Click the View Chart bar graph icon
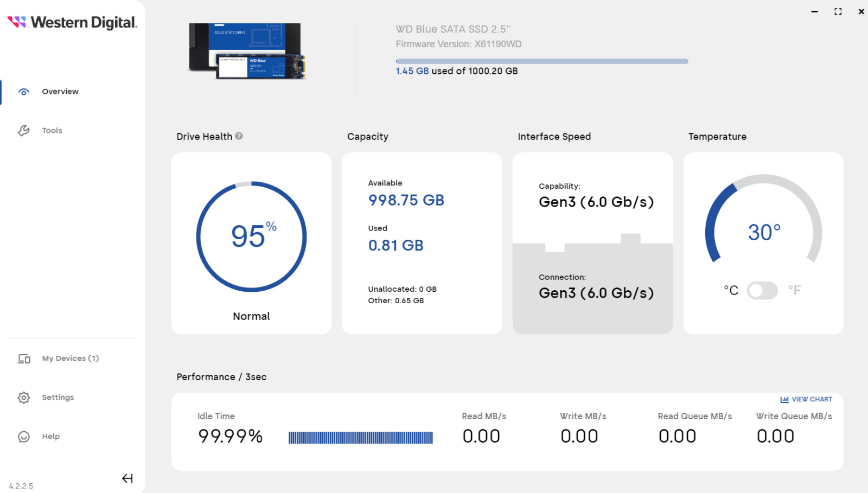This screenshot has height=493, width=868. (784, 400)
